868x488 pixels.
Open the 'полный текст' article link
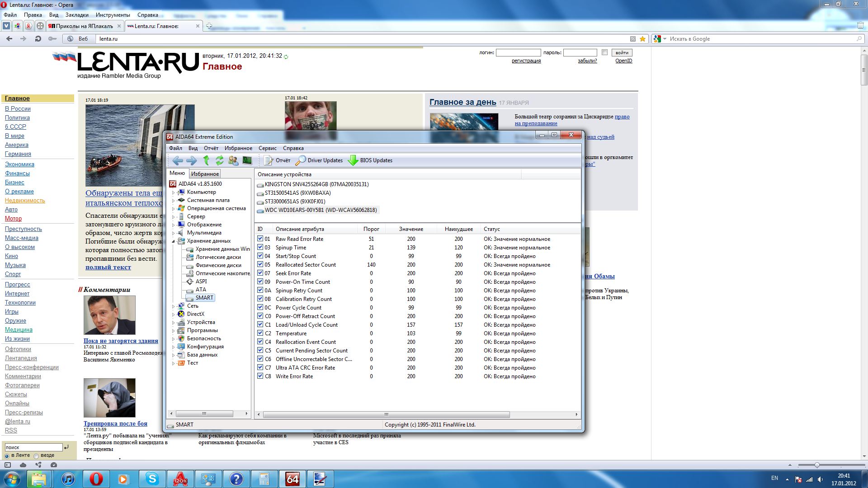point(108,267)
